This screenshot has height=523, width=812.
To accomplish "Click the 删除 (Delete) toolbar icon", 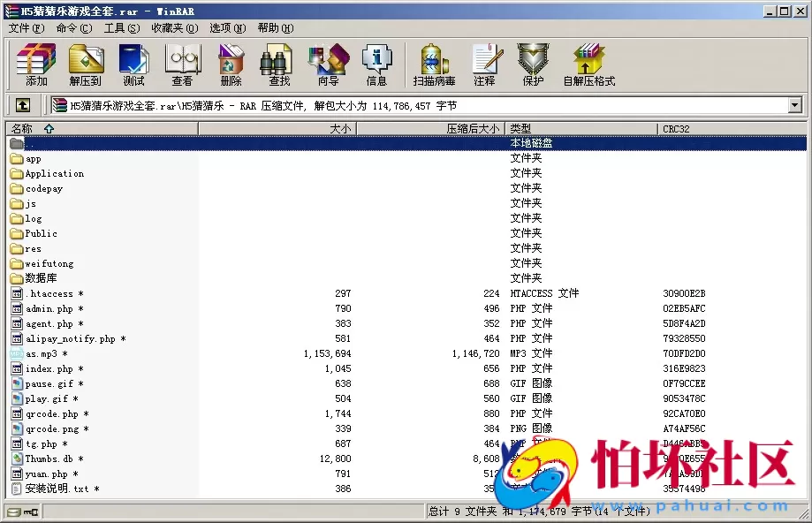I will [230, 64].
